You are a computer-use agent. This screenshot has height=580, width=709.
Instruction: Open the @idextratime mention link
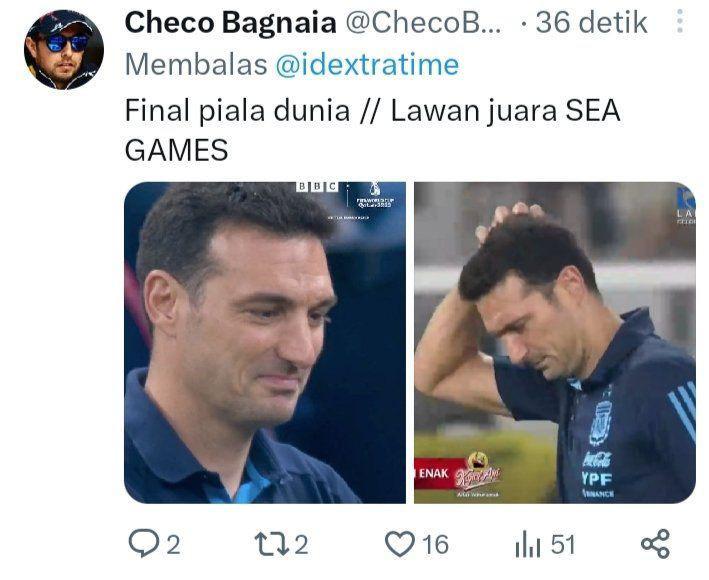pos(367,65)
